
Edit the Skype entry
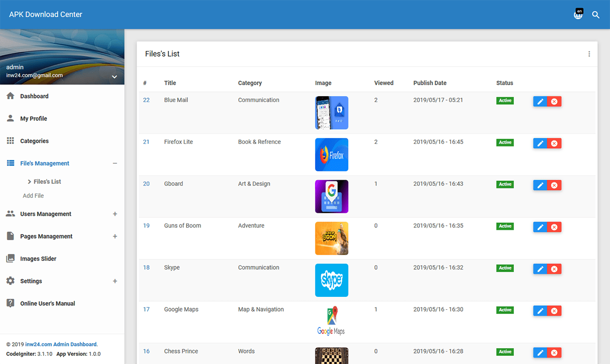point(540,269)
